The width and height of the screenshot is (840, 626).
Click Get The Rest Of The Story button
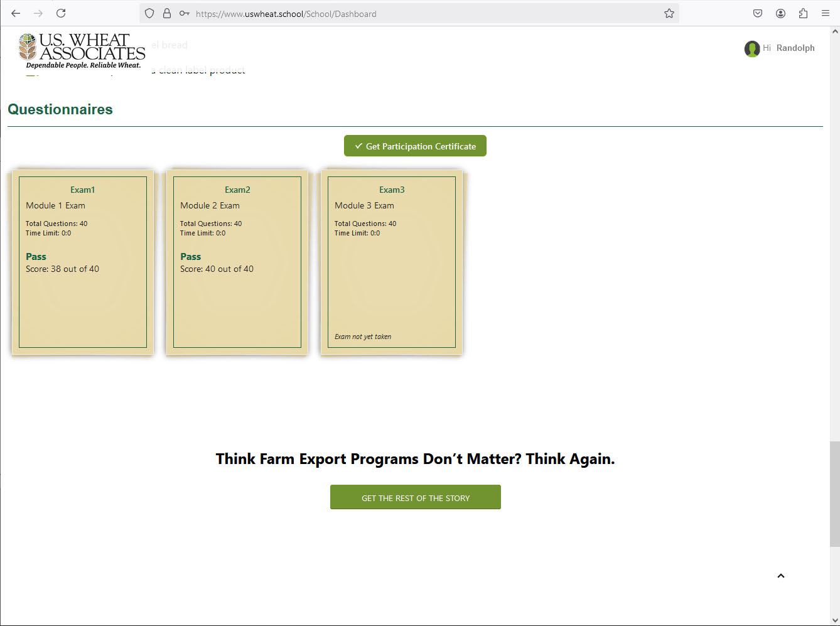(x=415, y=497)
